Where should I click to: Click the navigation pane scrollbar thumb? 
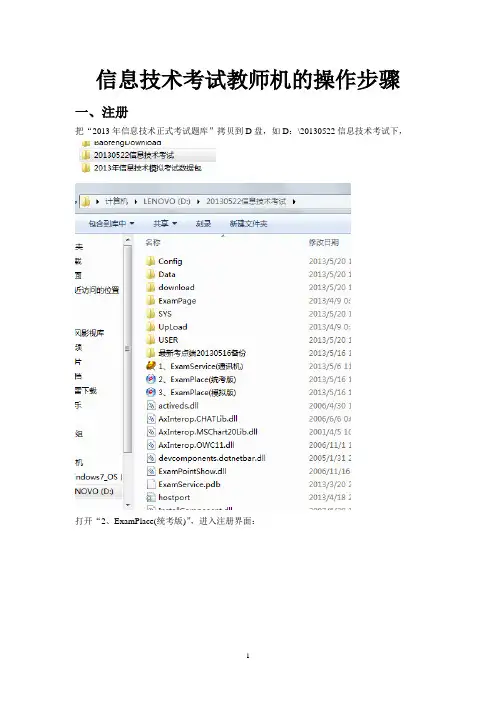tap(128, 348)
